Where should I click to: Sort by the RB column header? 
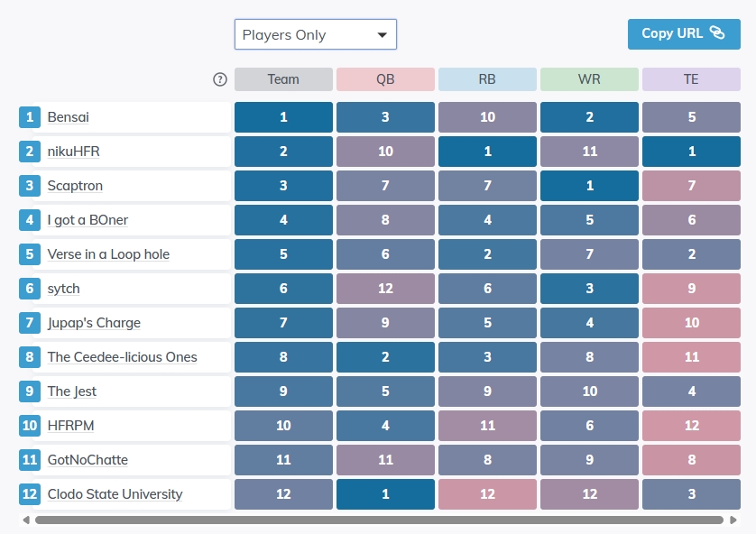point(487,79)
